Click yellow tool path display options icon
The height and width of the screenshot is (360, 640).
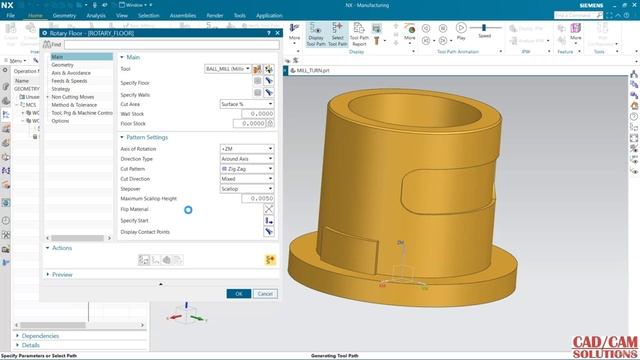point(270,260)
